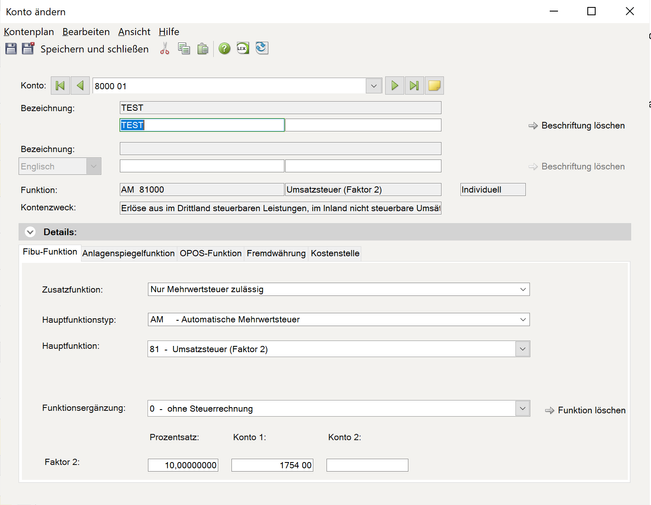Open the Ansicht menu
The width and height of the screenshot is (651, 505).
(x=134, y=32)
